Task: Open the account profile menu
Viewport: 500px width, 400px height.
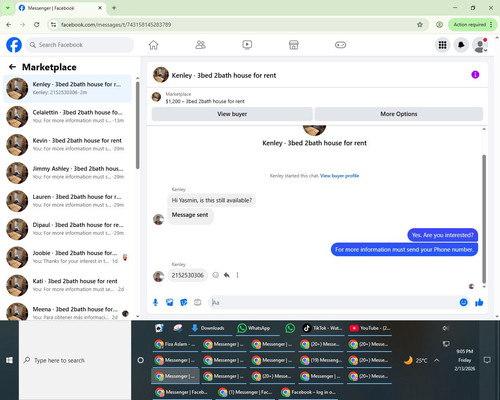Action: [480, 45]
